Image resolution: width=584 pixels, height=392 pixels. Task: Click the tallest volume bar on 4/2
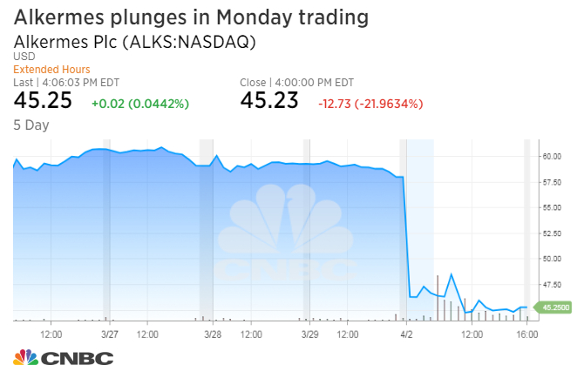[438, 298]
